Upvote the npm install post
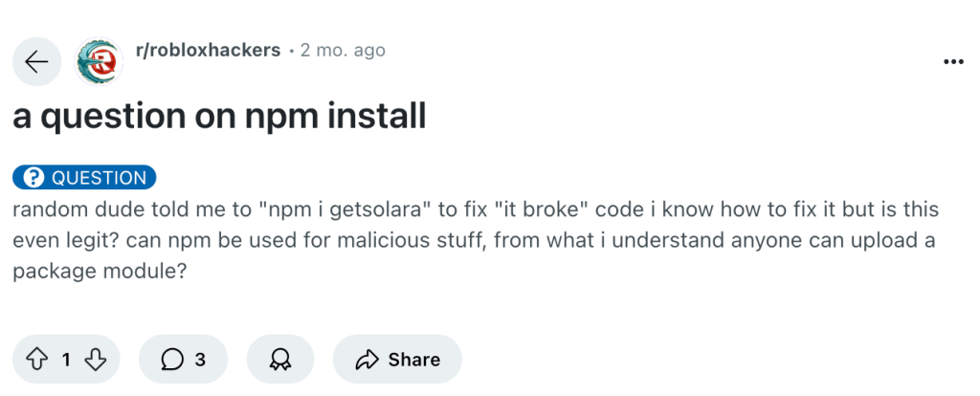 (x=37, y=360)
